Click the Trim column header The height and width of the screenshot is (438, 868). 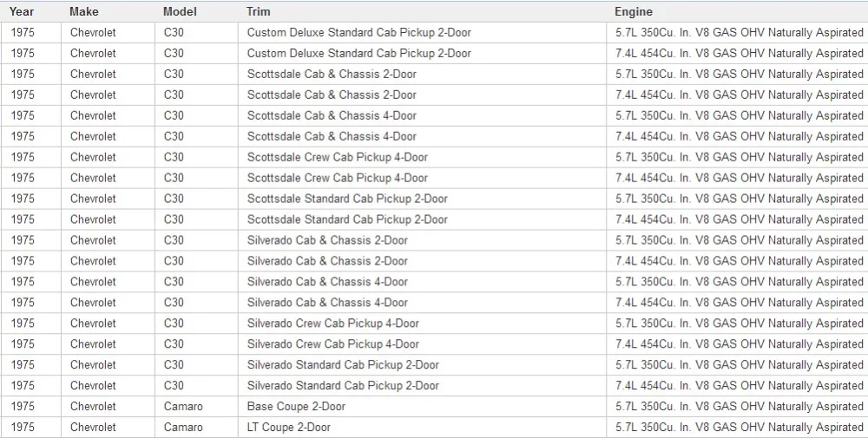point(259,11)
